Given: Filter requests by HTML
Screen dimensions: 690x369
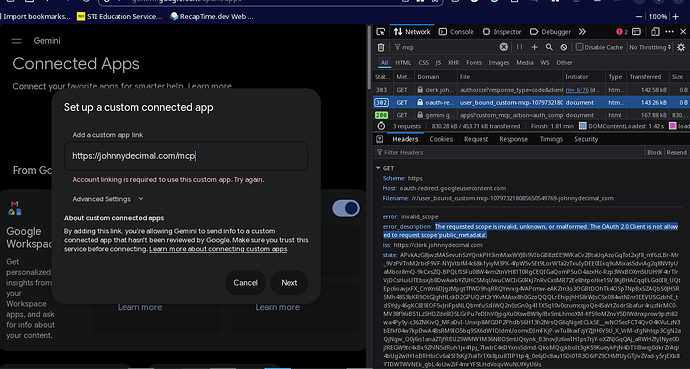Looking at the screenshot, I should pyautogui.click(x=403, y=62).
